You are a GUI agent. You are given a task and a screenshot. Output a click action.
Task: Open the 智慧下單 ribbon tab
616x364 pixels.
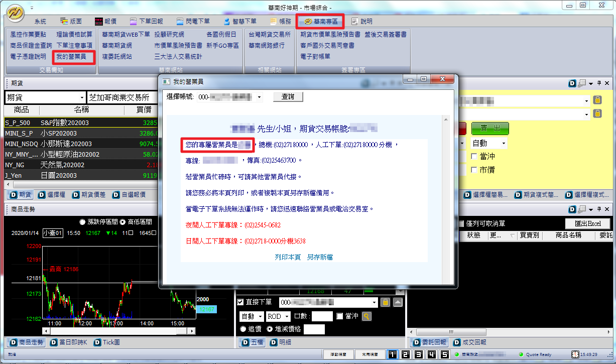tap(240, 22)
